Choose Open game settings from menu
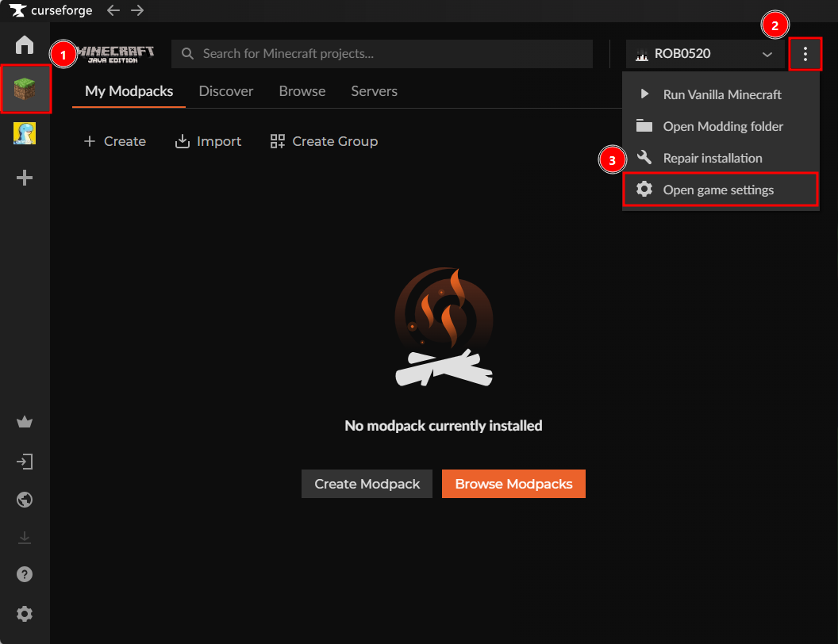 point(721,190)
